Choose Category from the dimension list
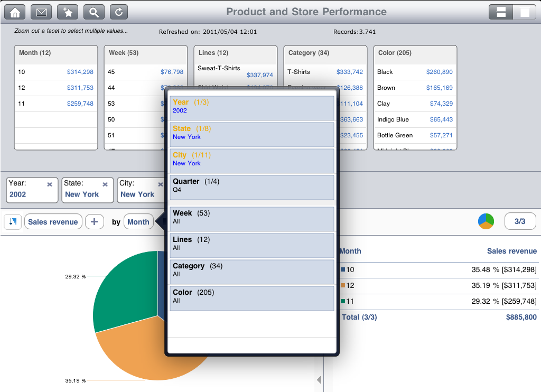This screenshot has height=392, width=541. (x=251, y=272)
